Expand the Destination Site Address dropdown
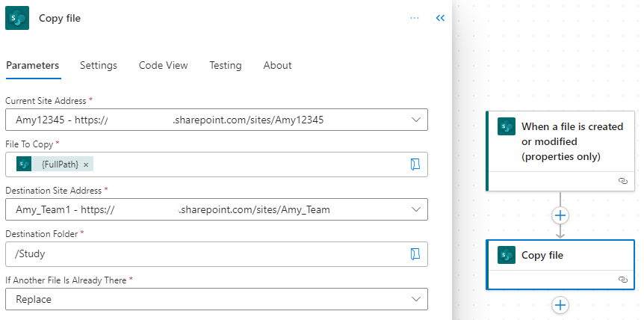The image size is (644, 320). 415,209
